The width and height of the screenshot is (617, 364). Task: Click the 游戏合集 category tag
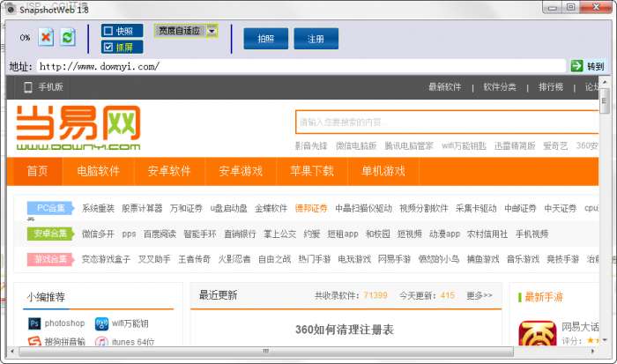point(50,259)
